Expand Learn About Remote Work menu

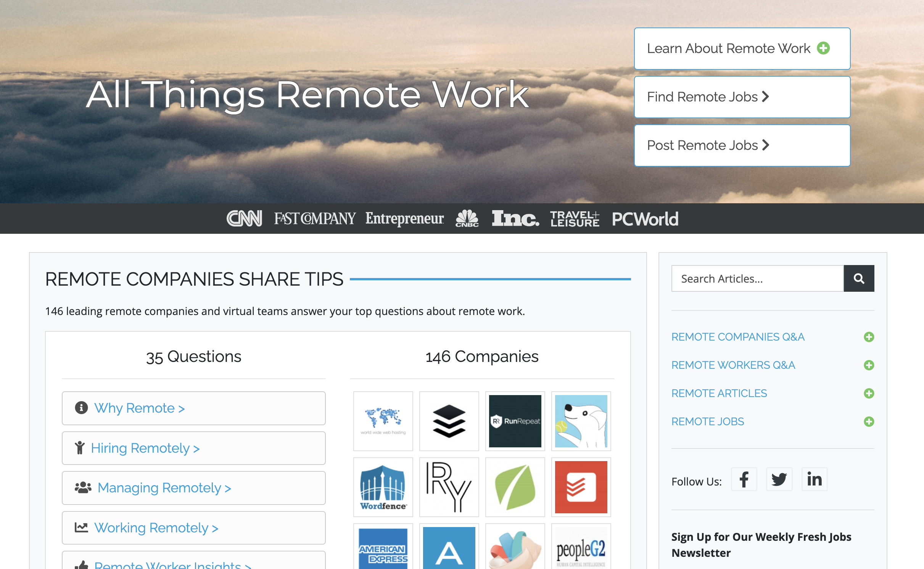742,48
